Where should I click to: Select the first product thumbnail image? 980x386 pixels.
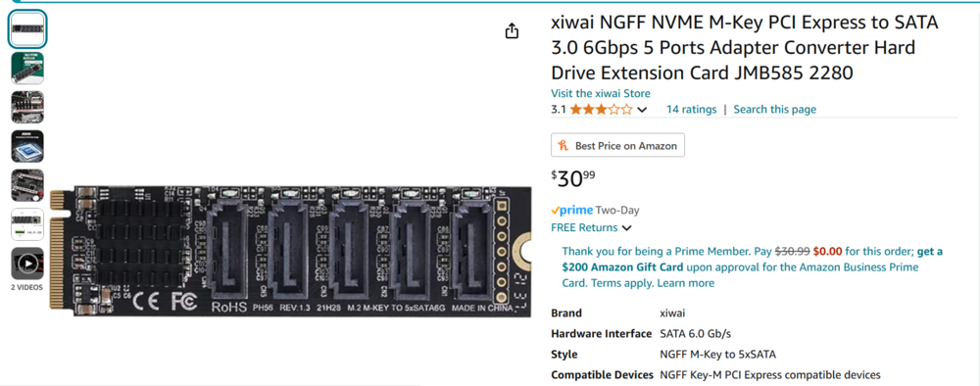click(27, 29)
